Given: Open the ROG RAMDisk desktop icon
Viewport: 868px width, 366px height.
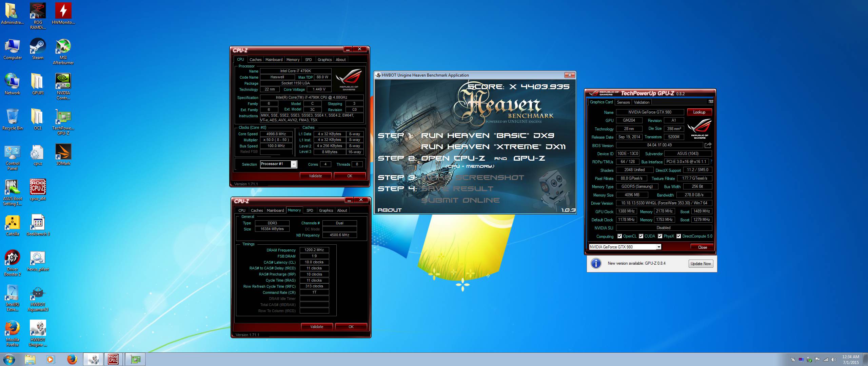Looking at the screenshot, I should pos(38,16).
